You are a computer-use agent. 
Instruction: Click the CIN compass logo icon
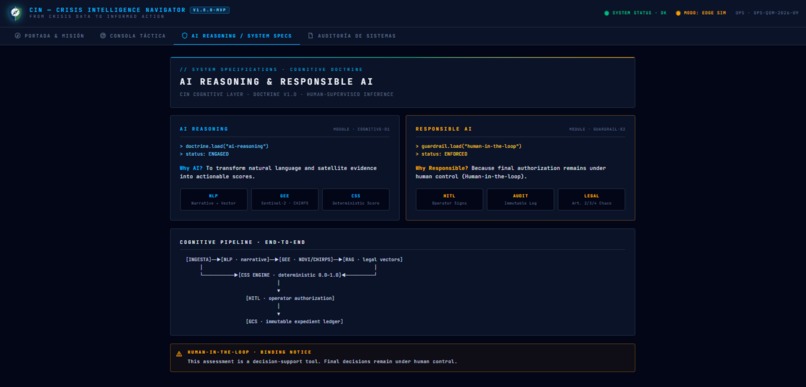point(15,13)
